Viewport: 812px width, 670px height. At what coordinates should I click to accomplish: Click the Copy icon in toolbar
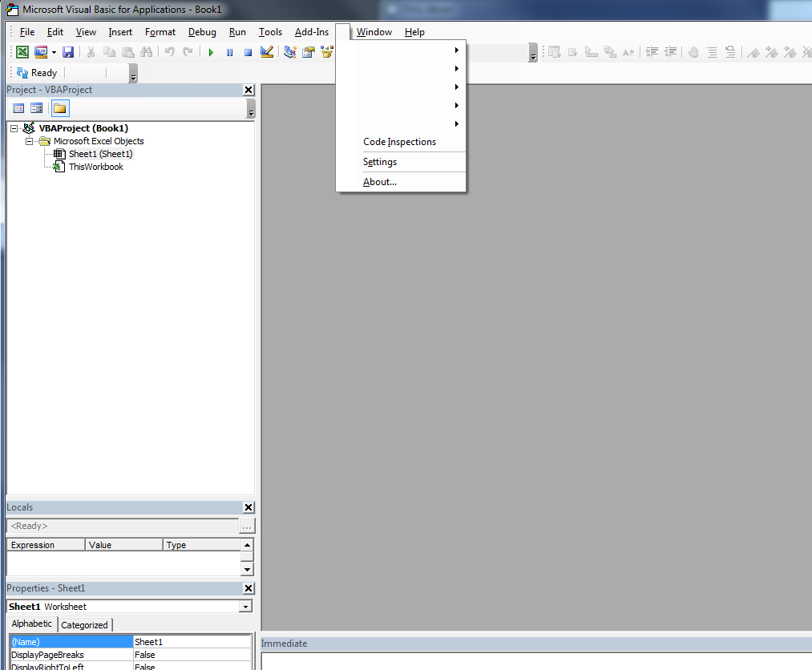pos(109,52)
